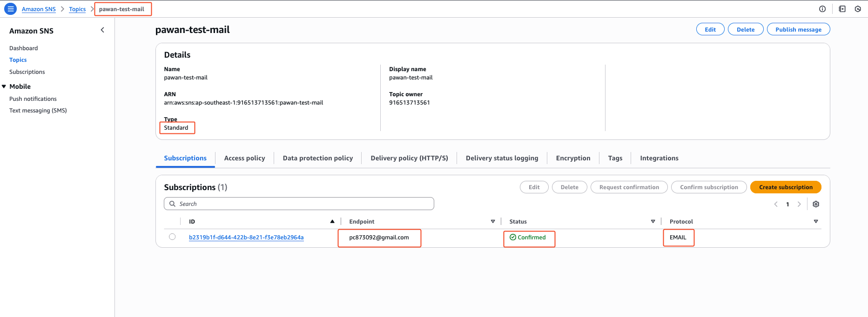Screen dimensions: 868x317
Task: Open Delivery status logging tab
Action: click(x=502, y=158)
